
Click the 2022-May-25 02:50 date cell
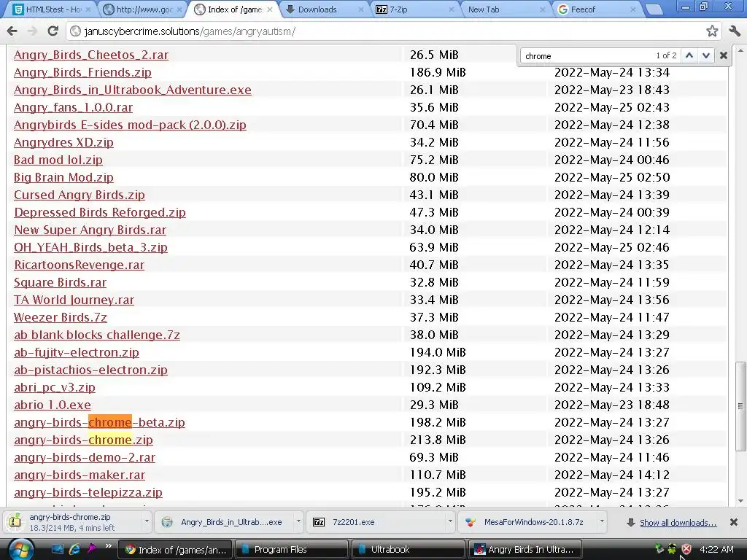tap(612, 178)
